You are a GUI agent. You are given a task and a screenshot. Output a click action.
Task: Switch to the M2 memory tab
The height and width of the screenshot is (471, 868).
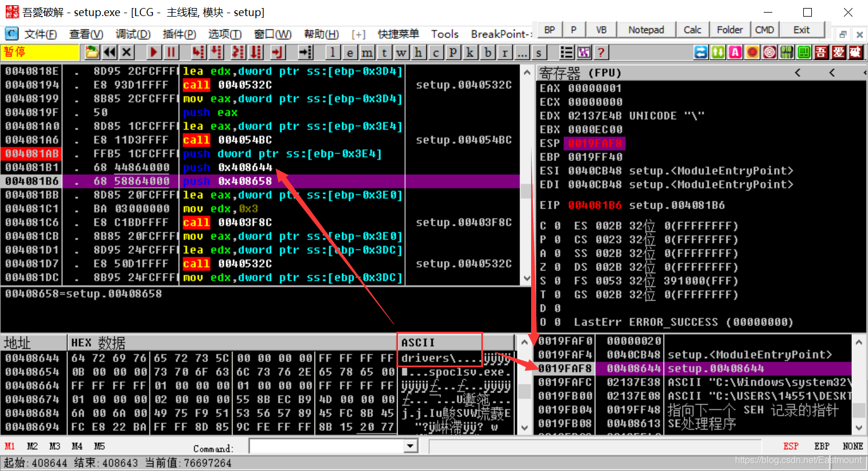[x=32, y=446]
